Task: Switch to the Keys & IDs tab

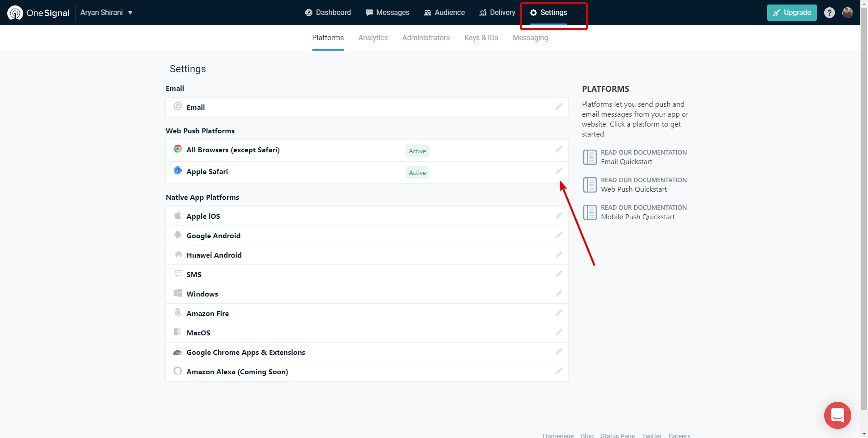Action: [x=481, y=38]
